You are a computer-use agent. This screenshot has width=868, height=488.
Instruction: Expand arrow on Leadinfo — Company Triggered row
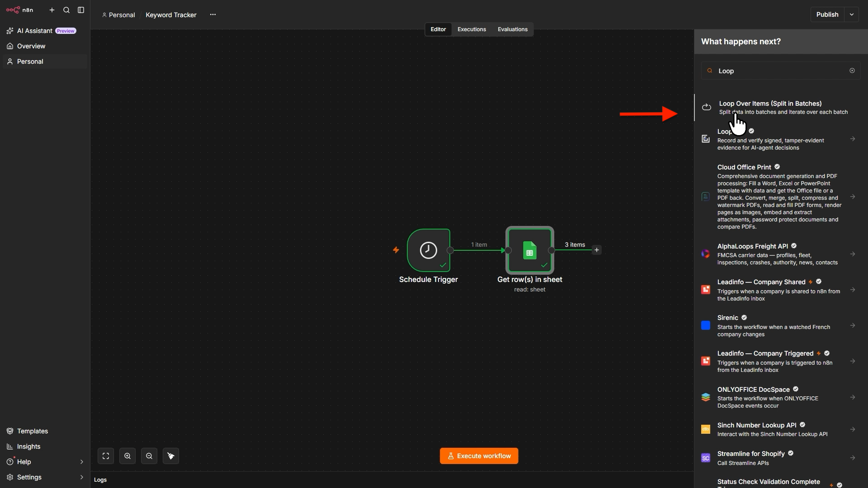[853, 361]
